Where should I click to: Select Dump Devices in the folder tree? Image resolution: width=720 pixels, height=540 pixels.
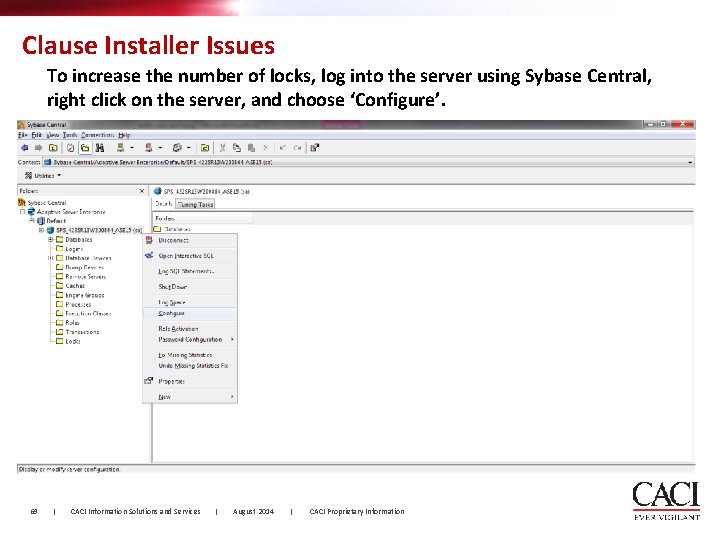click(x=84, y=267)
